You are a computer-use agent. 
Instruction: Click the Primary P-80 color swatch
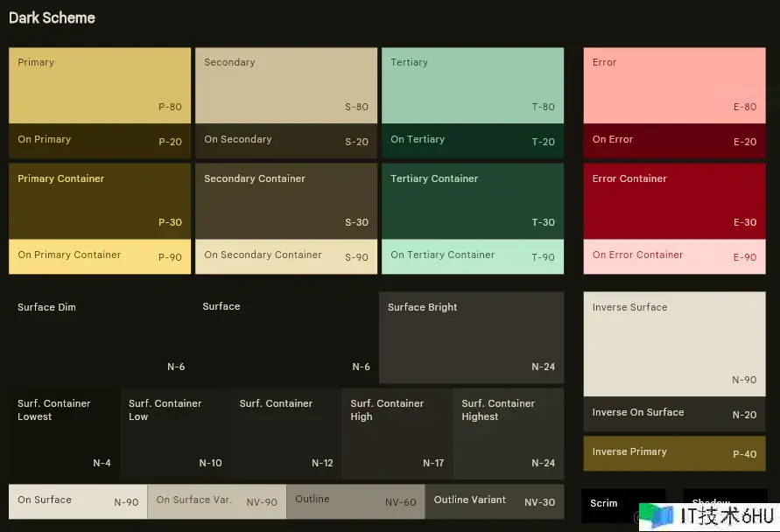click(100, 85)
